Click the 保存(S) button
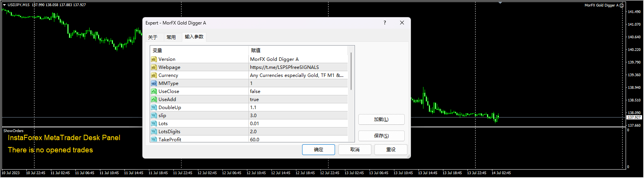Viewport: 644px width, 178px height. point(381,136)
